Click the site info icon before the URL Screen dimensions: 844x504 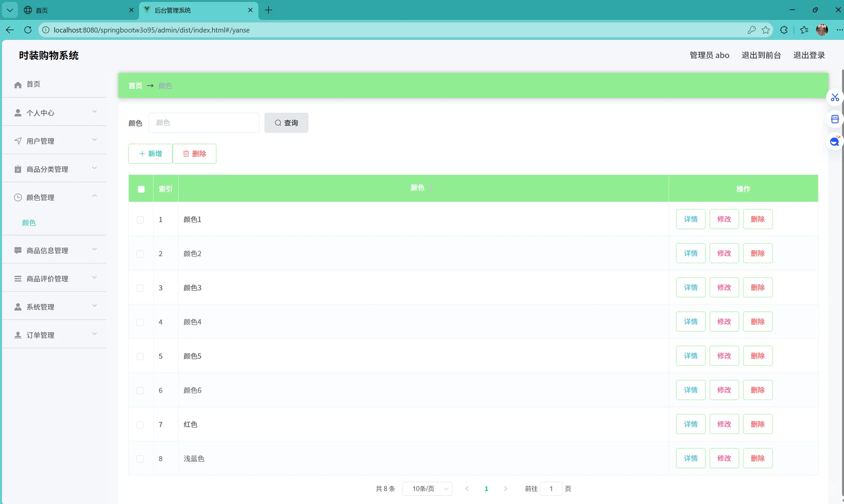coord(46,30)
